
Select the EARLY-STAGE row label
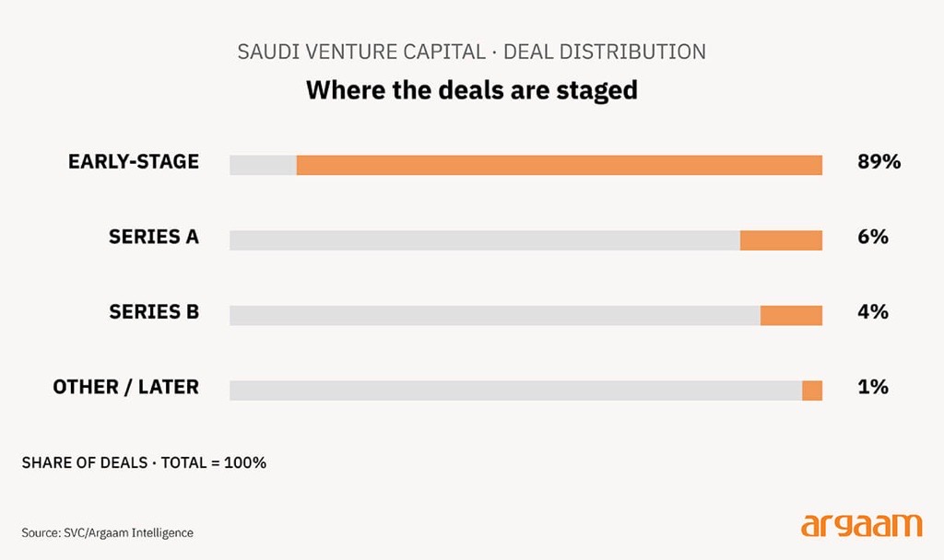click(134, 162)
